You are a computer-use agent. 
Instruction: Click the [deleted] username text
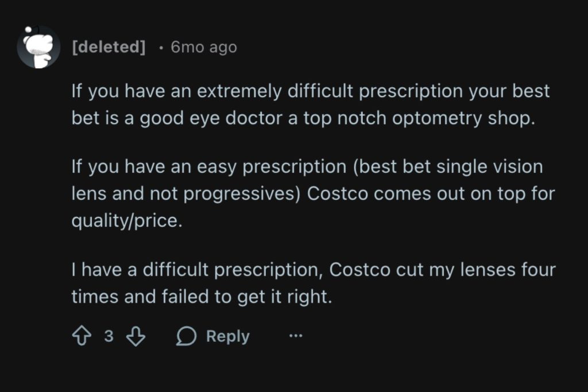[108, 48]
